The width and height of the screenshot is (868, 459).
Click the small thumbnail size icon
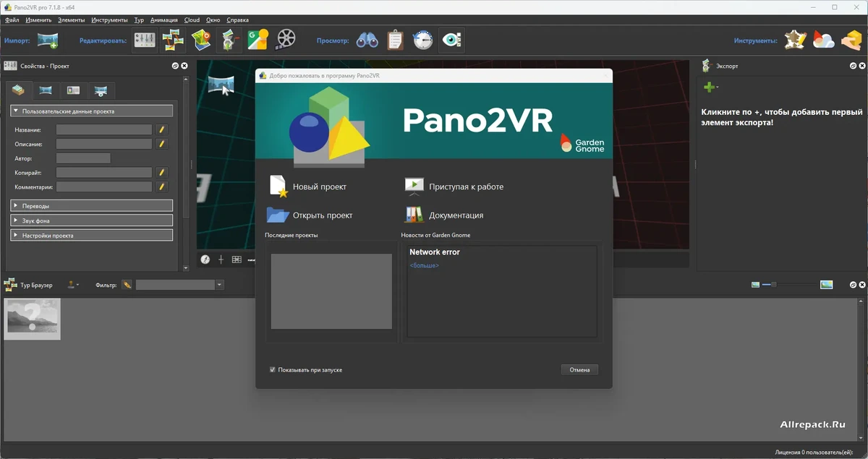756,285
